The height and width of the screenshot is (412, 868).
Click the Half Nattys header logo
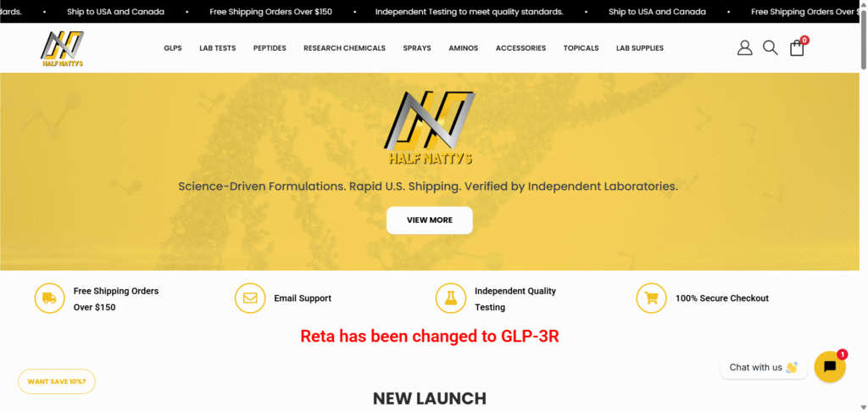64,48
